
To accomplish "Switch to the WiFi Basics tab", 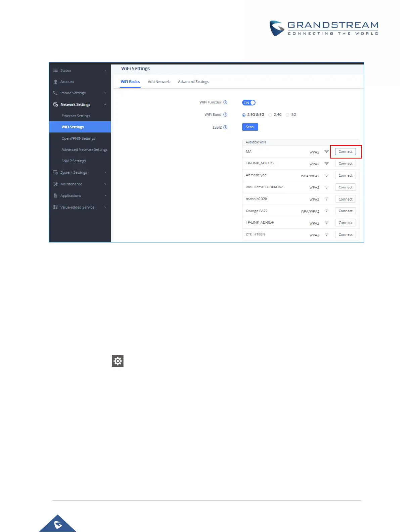I will (130, 82).
